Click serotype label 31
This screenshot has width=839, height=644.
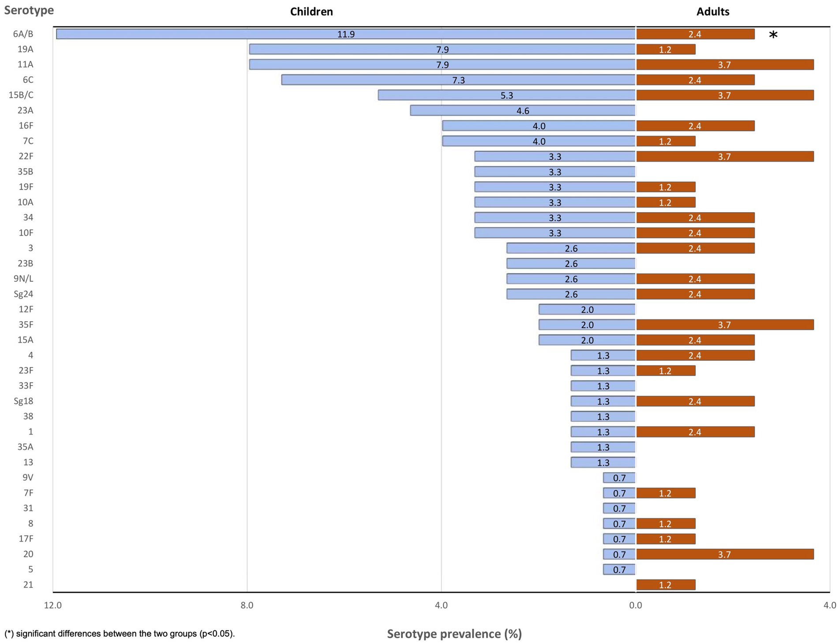point(28,508)
